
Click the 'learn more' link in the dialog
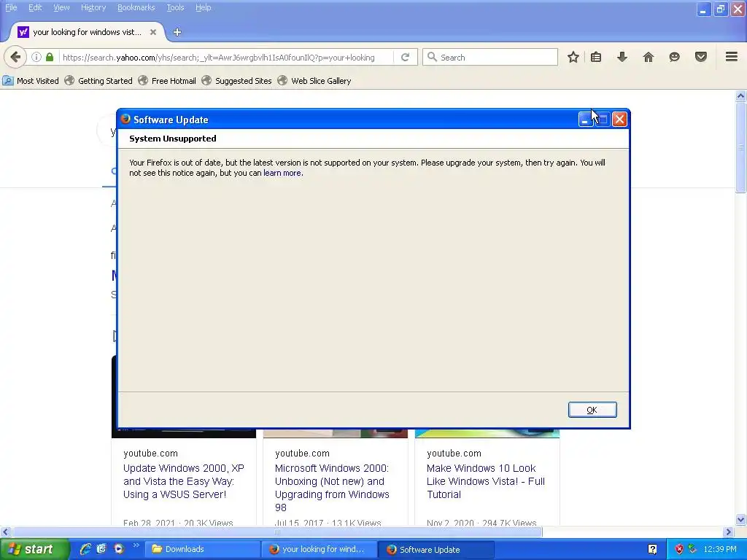coord(282,173)
